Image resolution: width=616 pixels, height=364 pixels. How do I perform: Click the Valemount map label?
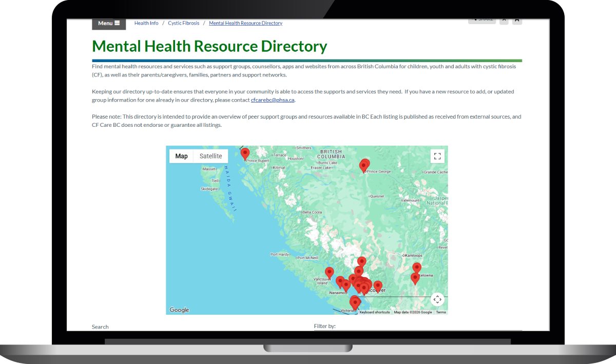click(x=411, y=200)
